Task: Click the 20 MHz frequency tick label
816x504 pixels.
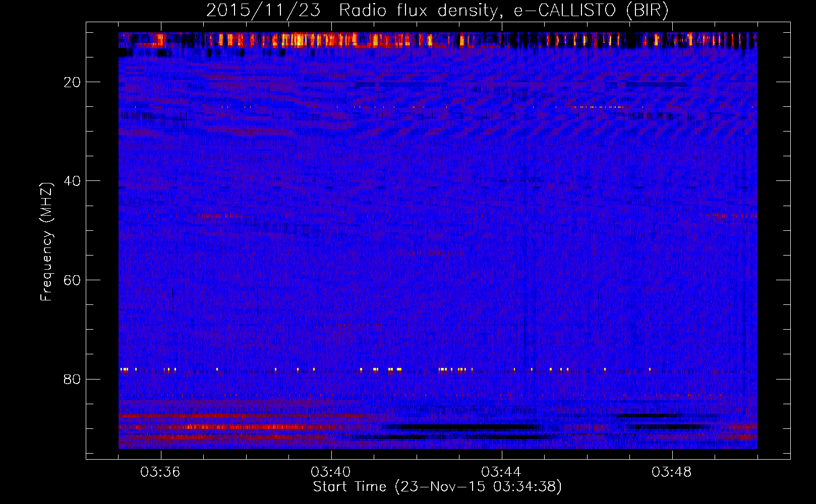Action: (73, 82)
